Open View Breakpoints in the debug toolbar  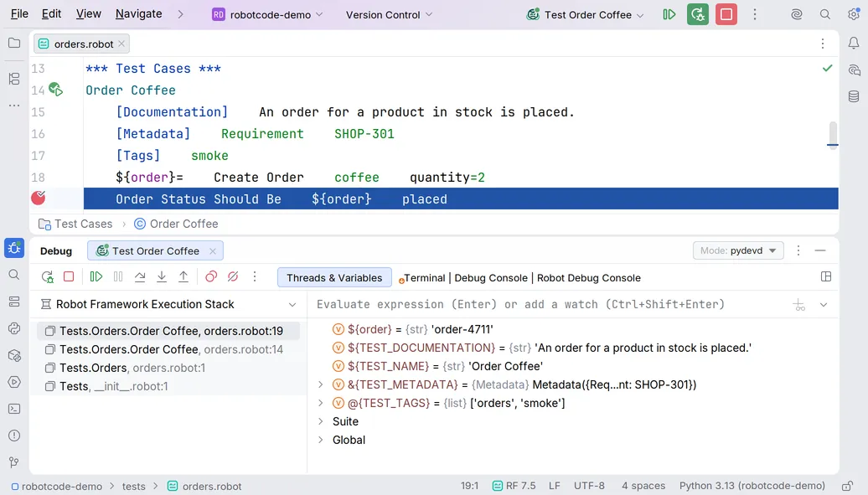coord(211,277)
